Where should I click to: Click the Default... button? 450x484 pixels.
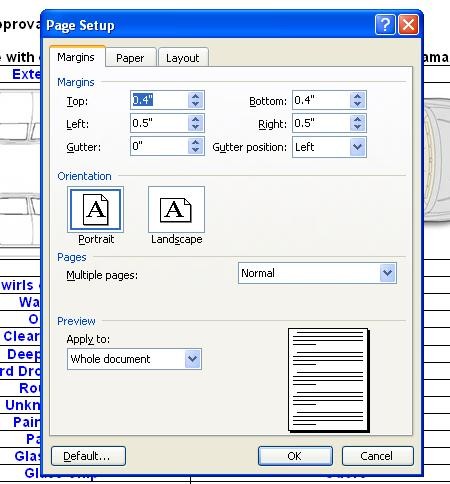click(88, 456)
